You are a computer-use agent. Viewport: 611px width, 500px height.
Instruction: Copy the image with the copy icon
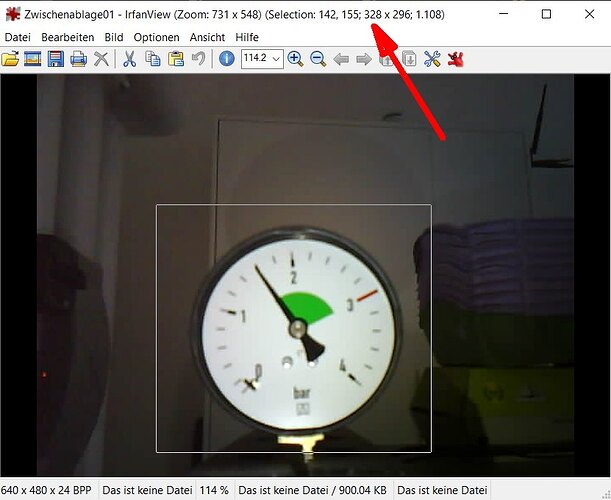tap(153, 59)
